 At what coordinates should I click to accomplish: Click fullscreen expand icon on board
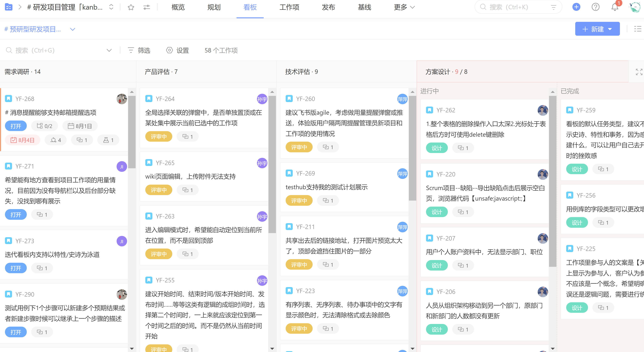click(x=639, y=72)
